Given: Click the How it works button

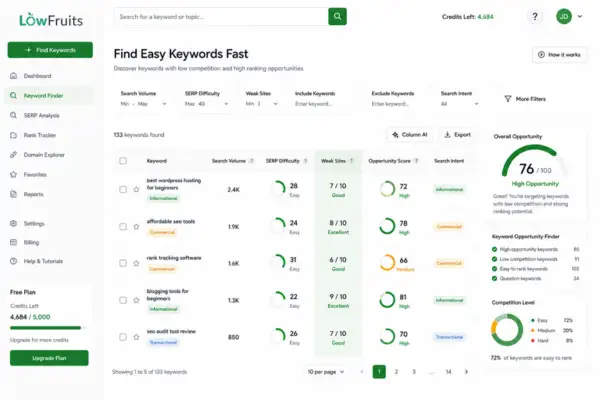Looking at the screenshot, I should [559, 55].
